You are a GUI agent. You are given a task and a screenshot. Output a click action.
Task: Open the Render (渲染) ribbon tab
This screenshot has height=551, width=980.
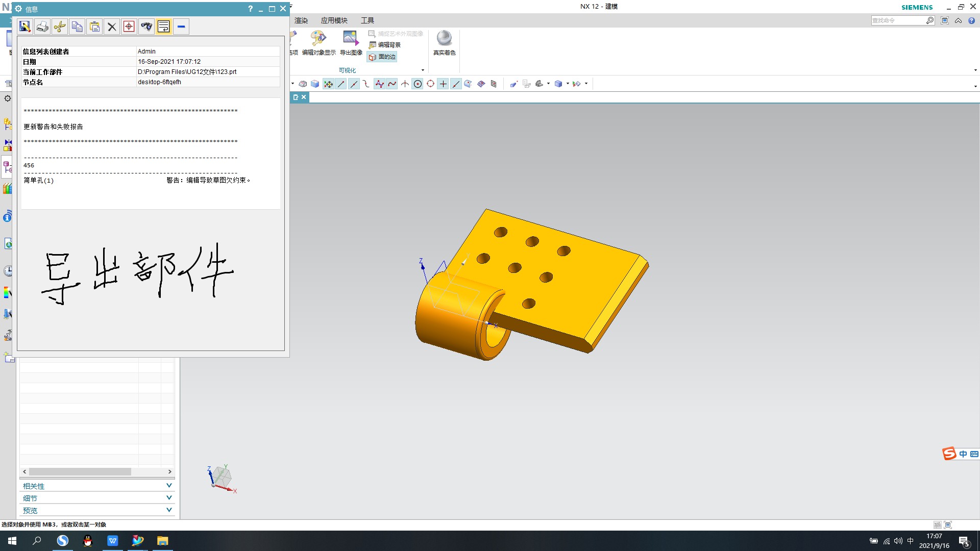pyautogui.click(x=301, y=20)
